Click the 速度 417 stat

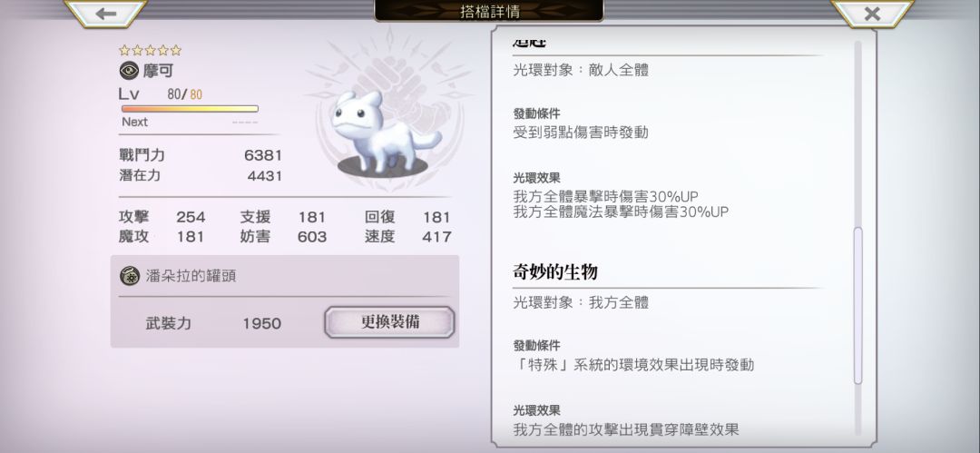point(408,237)
